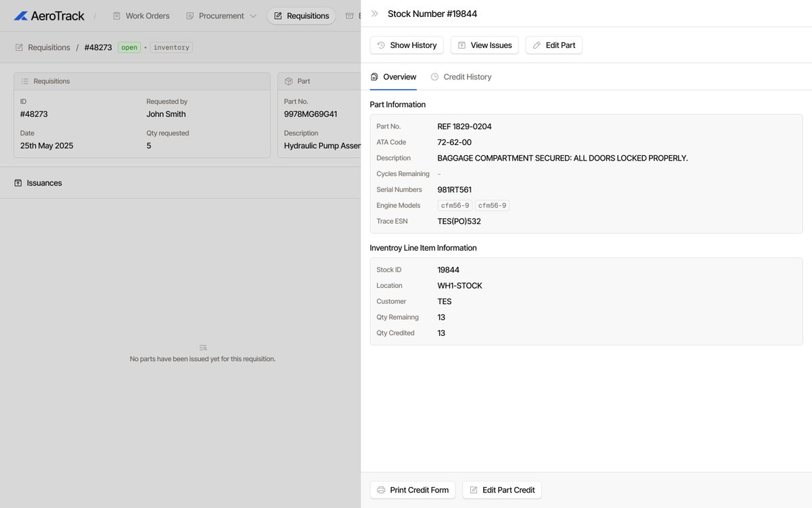Click the Show History button
Screen dimensions: 812x508
pos(407,45)
